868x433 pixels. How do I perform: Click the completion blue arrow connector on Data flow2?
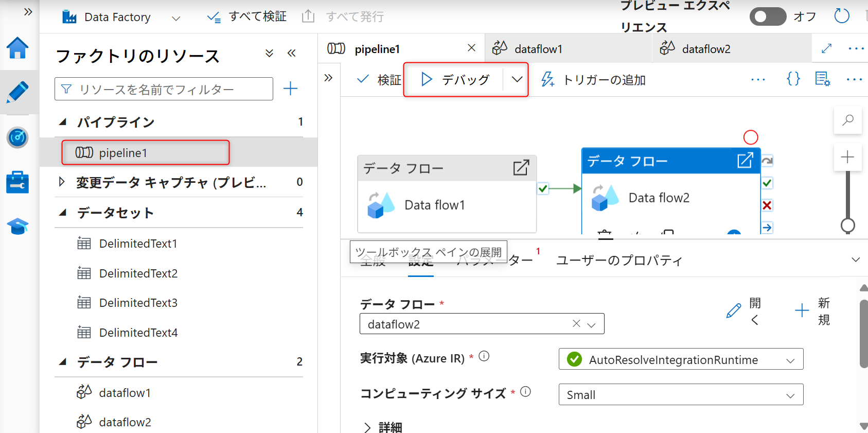(x=767, y=228)
